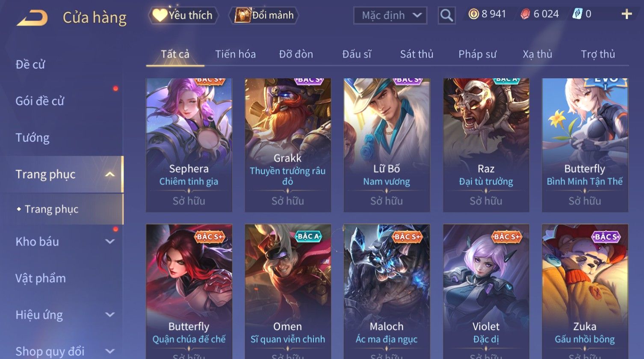Screen dimensions: 644x359
Task: Expand the Kho báu sidebar section
Action: [110, 241]
